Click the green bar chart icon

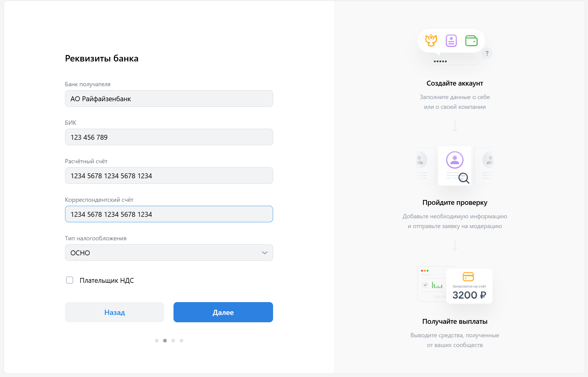(437, 285)
